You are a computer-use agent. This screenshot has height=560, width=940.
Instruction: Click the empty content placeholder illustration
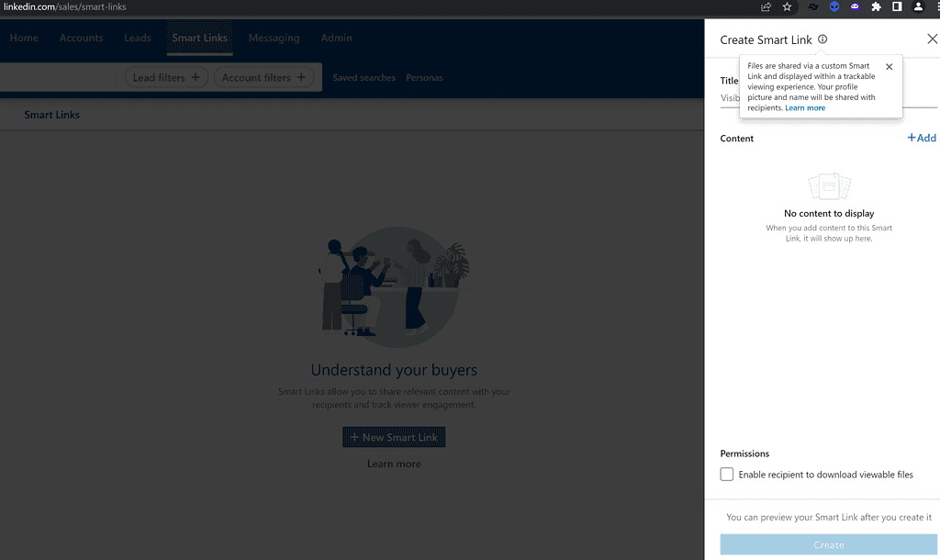829,186
